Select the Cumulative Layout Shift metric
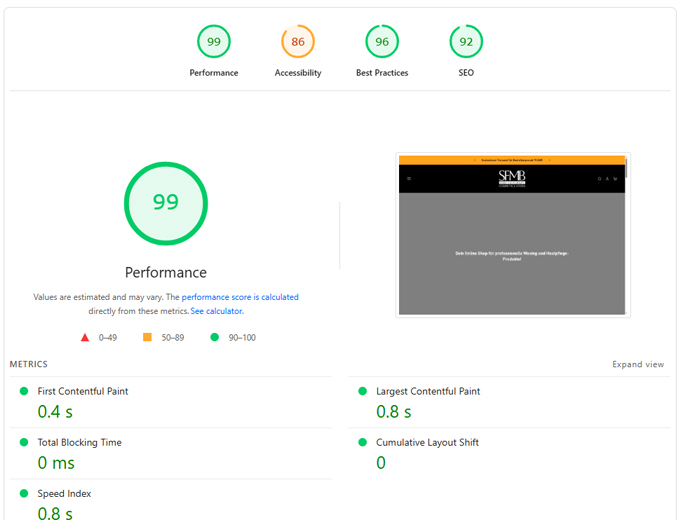Image resolution: width=680 pixels, height=520 pixels. point(429,442)
